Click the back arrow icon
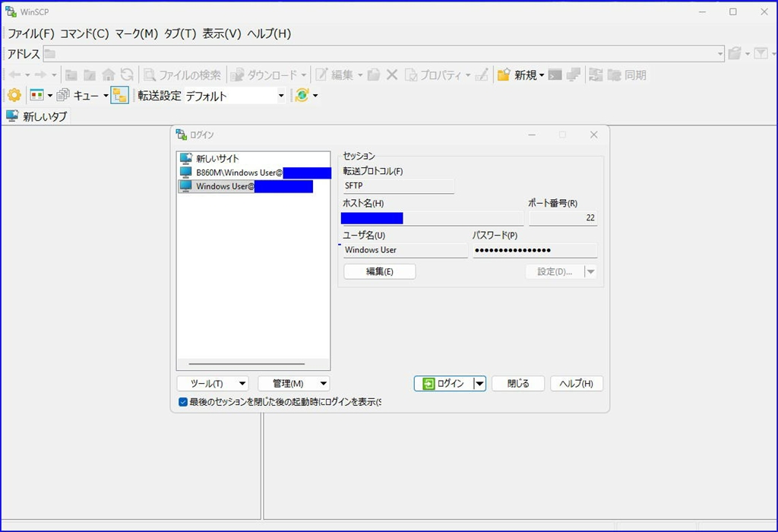 tap(14, 75)
